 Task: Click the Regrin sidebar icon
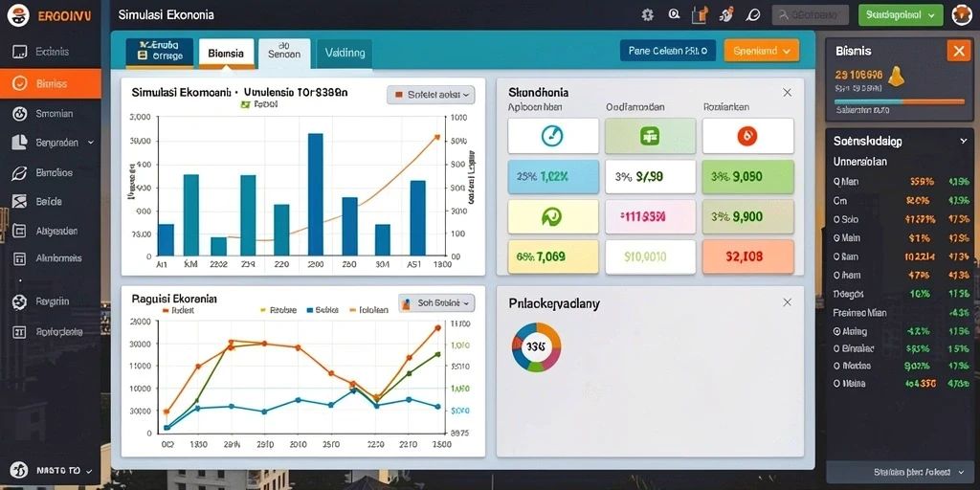click(x=19, y=301)
